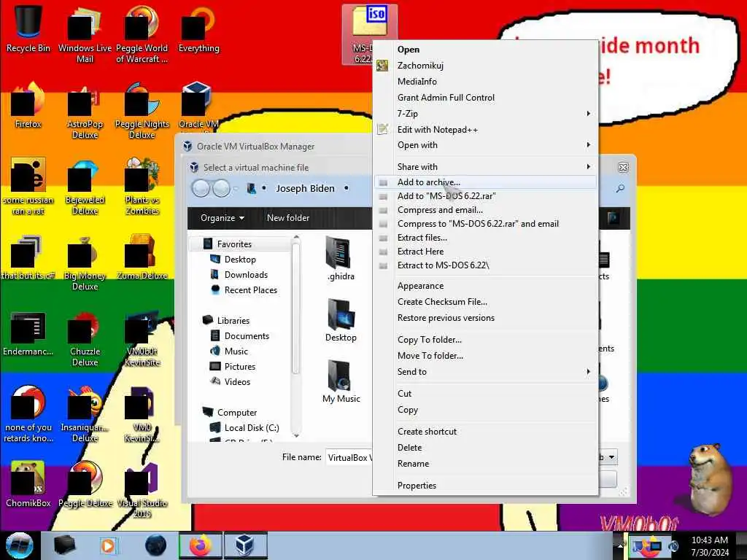Screen dimensions: 747x560
Task: Select Local Disk (C:) in navigation pane
Action: 252,427
